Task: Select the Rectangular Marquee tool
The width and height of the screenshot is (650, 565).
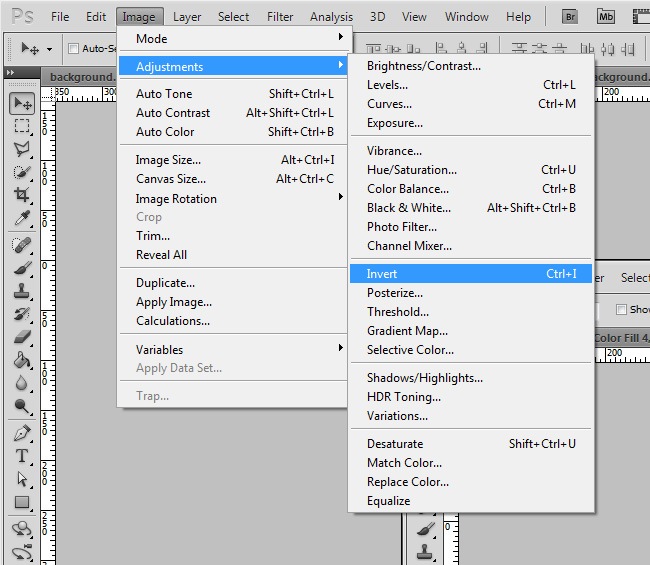Action: click(22, 126)
